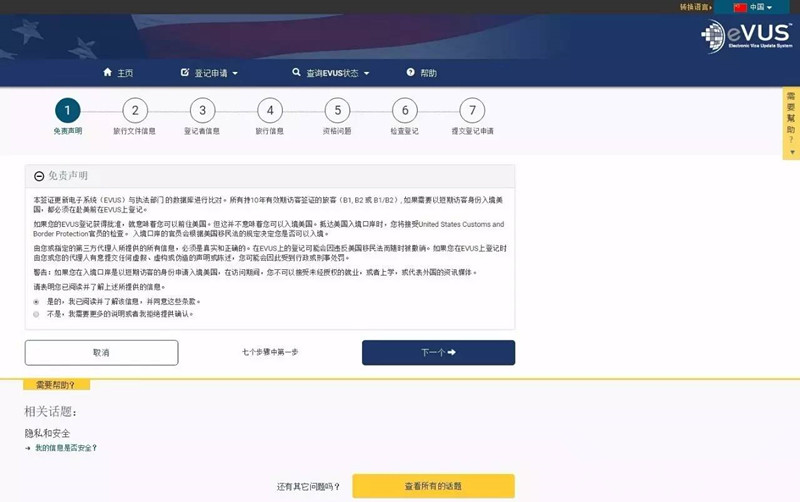
Task: Select the 是的 I agree radio option
Action: (x=36, y=302)
